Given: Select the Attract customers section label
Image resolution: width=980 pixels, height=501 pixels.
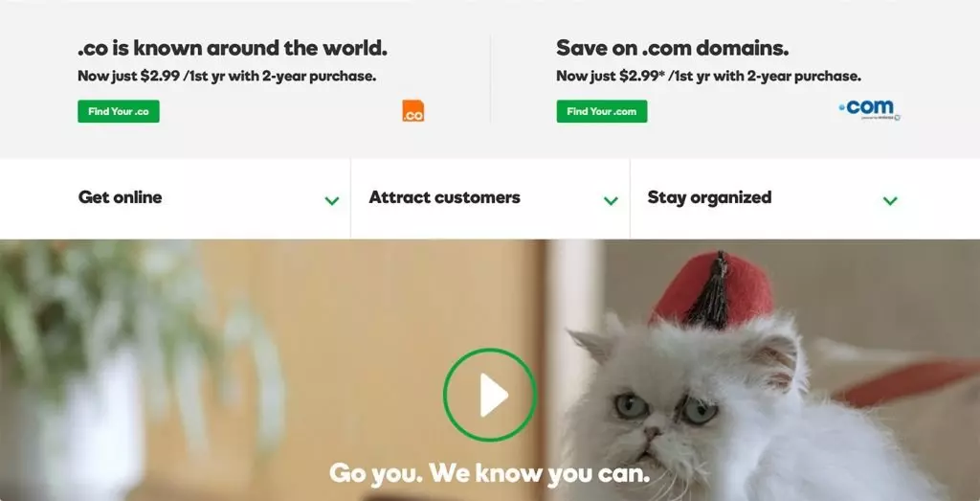Looking at the screenshot, I should point(444,197).
